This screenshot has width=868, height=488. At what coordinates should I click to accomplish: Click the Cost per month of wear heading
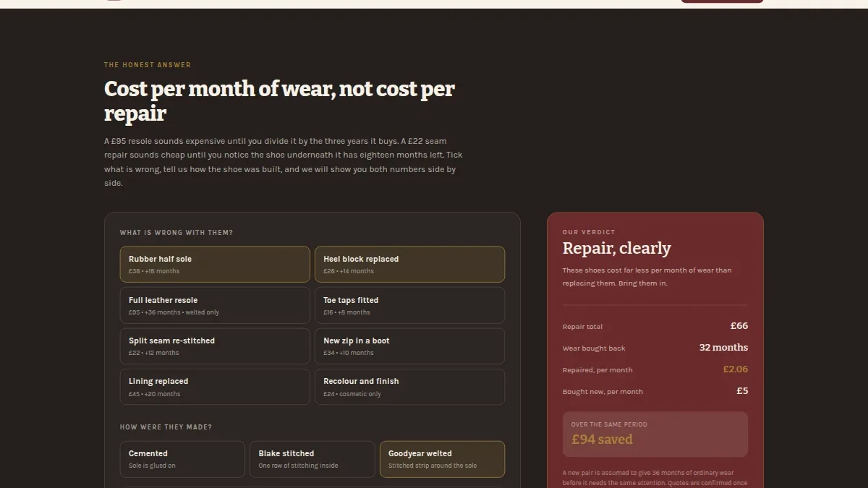(x=279, y=100)
